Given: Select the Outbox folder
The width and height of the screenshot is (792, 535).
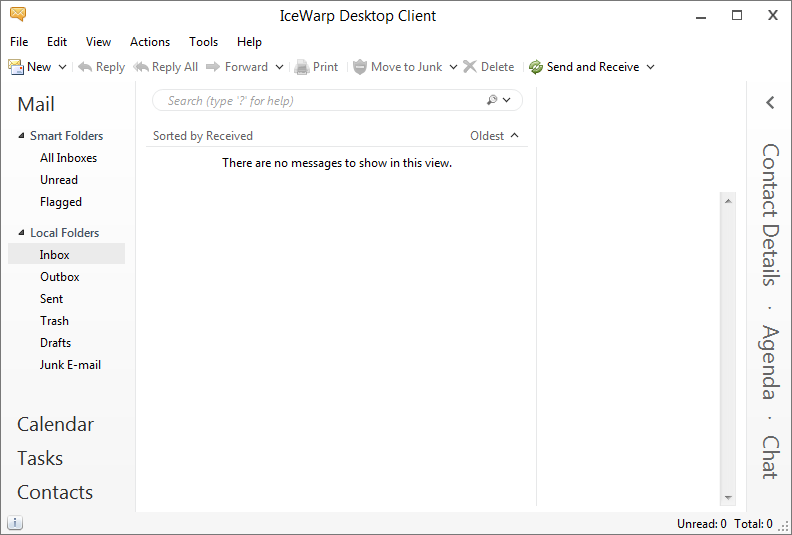Looking at the screenshot, I should [x=60, y=277].
